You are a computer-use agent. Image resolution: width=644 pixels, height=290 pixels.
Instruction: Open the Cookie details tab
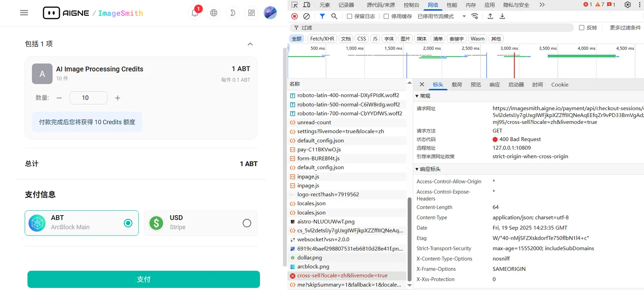click(x=560, y=84)
